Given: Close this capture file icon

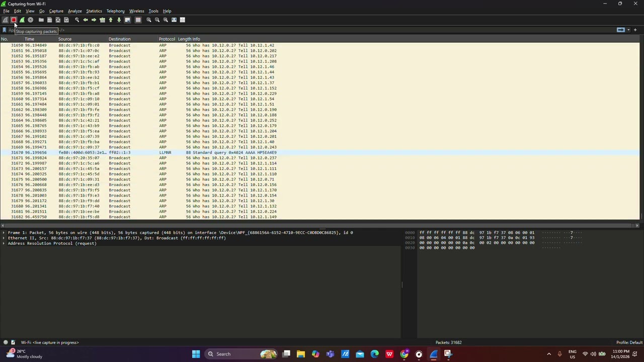Looking at the screenshot, I should pos(58,20).
